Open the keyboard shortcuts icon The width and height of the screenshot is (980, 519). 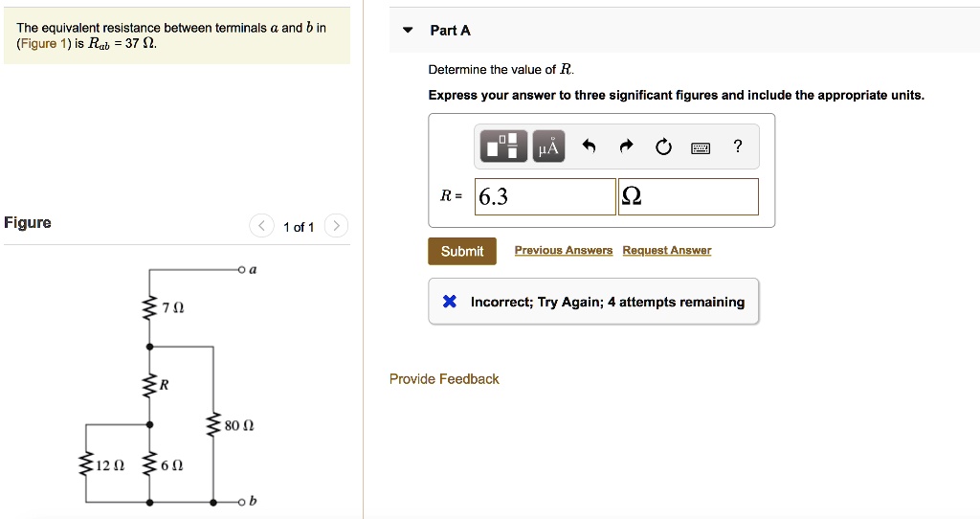(x=701, y=147)
